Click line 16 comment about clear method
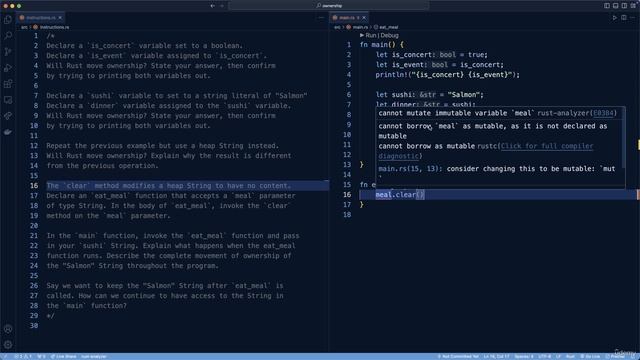640x360 pixels. (x=169, y=186)
